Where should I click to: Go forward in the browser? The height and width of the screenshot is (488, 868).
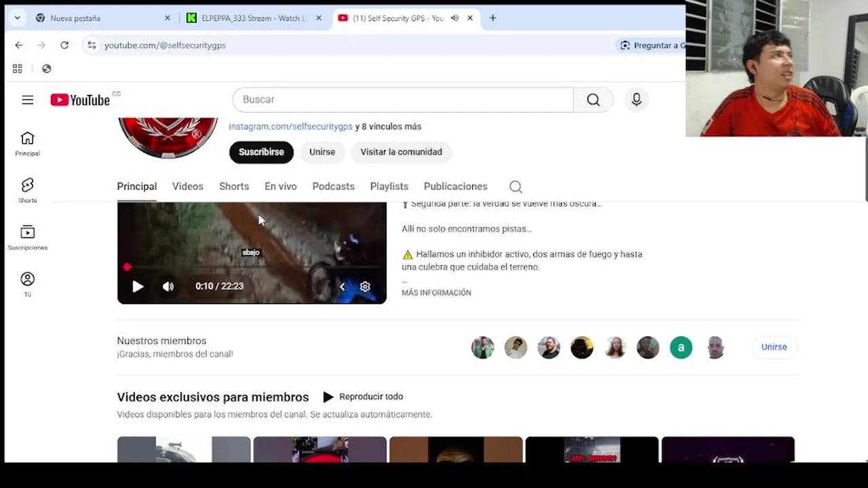point(41,45)
